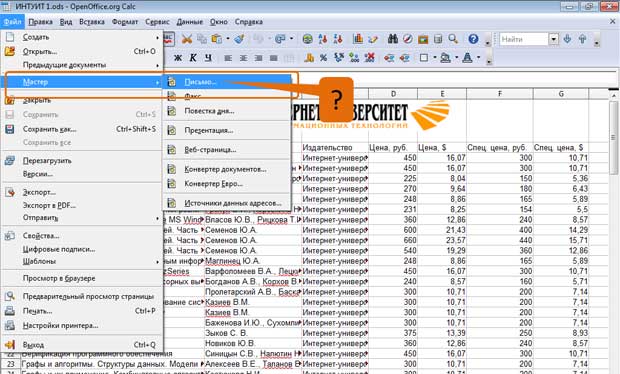
Task: Toggle Justified alignment
Action: point(273,58)
